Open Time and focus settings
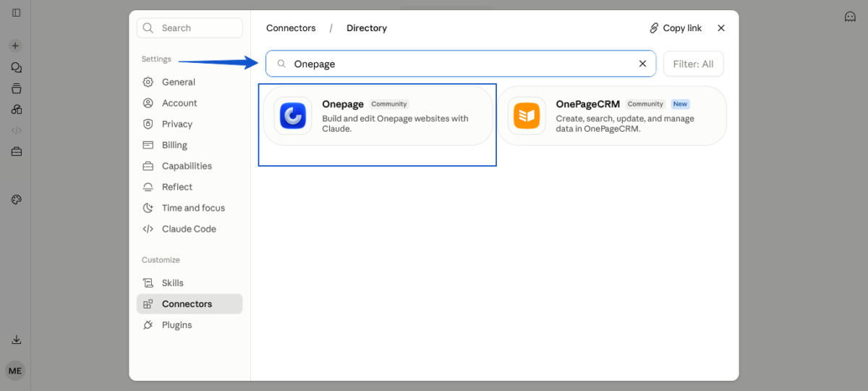 coord(190,208)
